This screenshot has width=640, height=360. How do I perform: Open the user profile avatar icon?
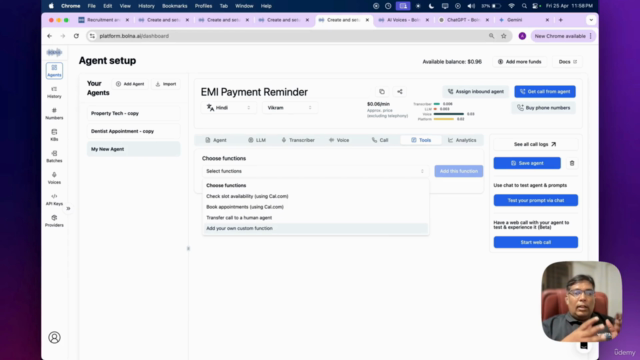pos(54,338)
